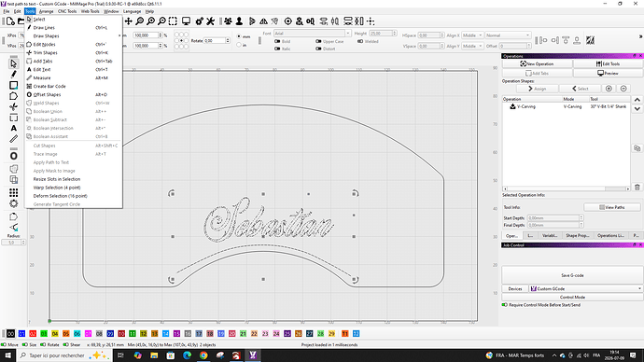Screen dimensions: 644x362
Task: Enable the Bold text toggle
Action: pos(277,41)
